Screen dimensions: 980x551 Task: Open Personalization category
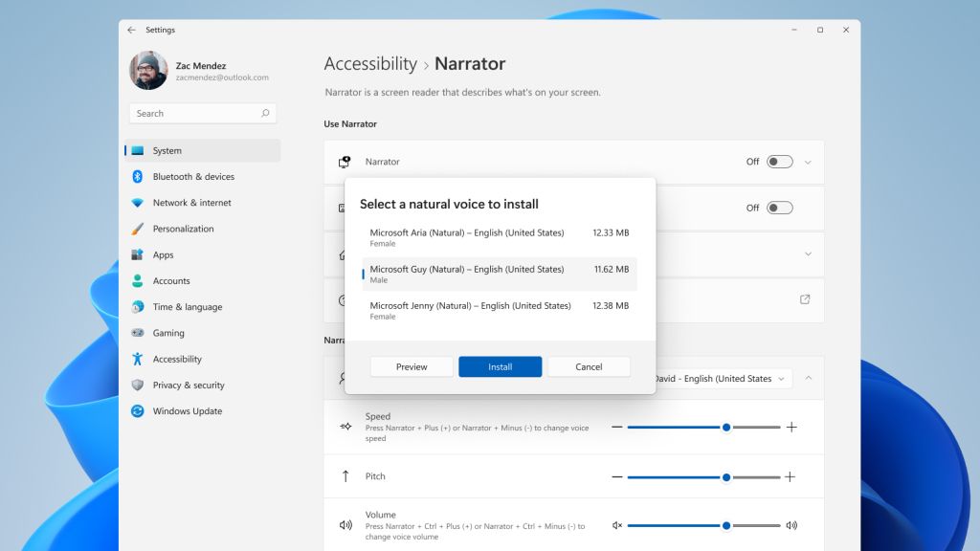pos(203,229)
